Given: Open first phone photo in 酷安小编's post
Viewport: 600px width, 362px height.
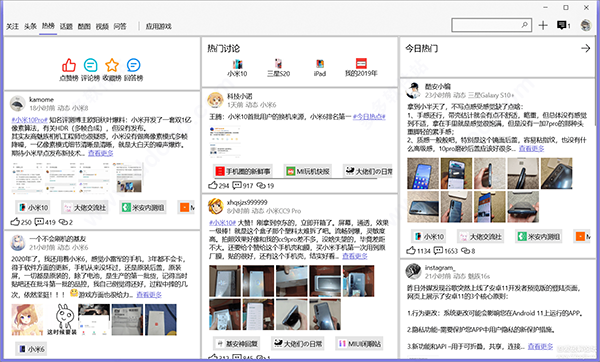Looking at the screenshot, I should click(x=423, y=173).
